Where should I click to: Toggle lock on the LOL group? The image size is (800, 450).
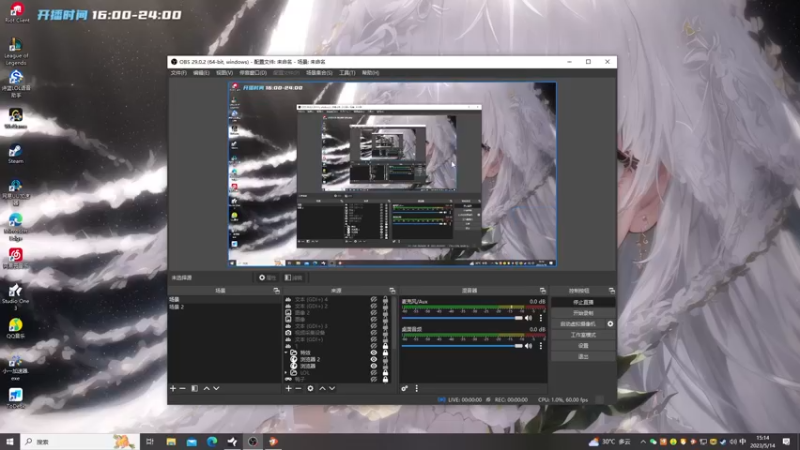point(385,372)
